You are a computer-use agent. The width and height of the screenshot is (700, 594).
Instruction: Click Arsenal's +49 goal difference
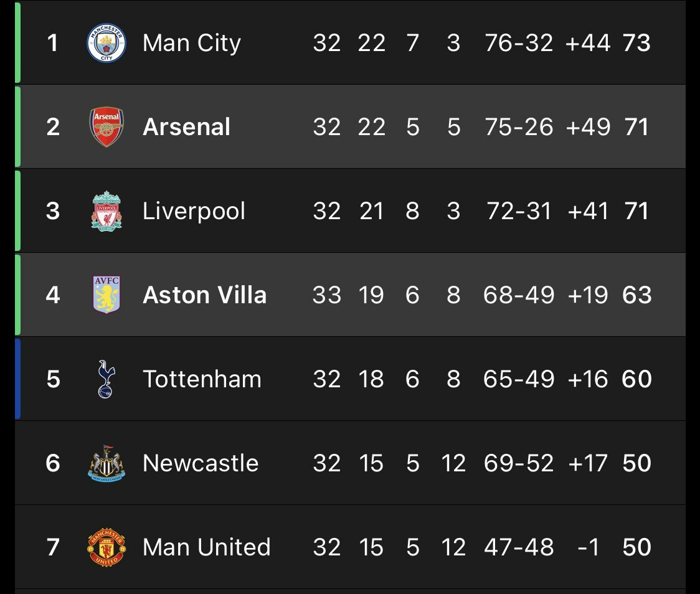[587, 127]
